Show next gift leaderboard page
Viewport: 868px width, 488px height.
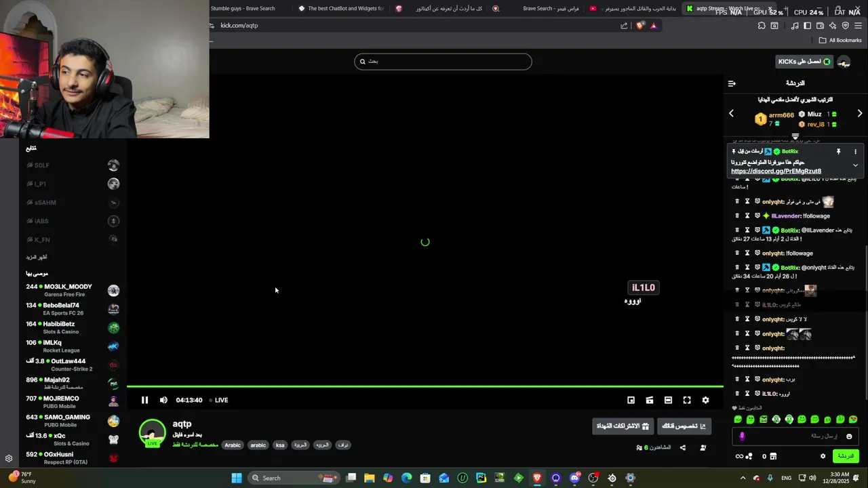[860, 113]
